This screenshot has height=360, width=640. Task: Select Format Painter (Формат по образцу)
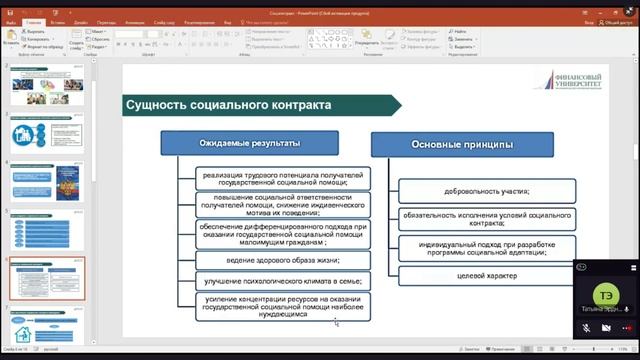42,47
